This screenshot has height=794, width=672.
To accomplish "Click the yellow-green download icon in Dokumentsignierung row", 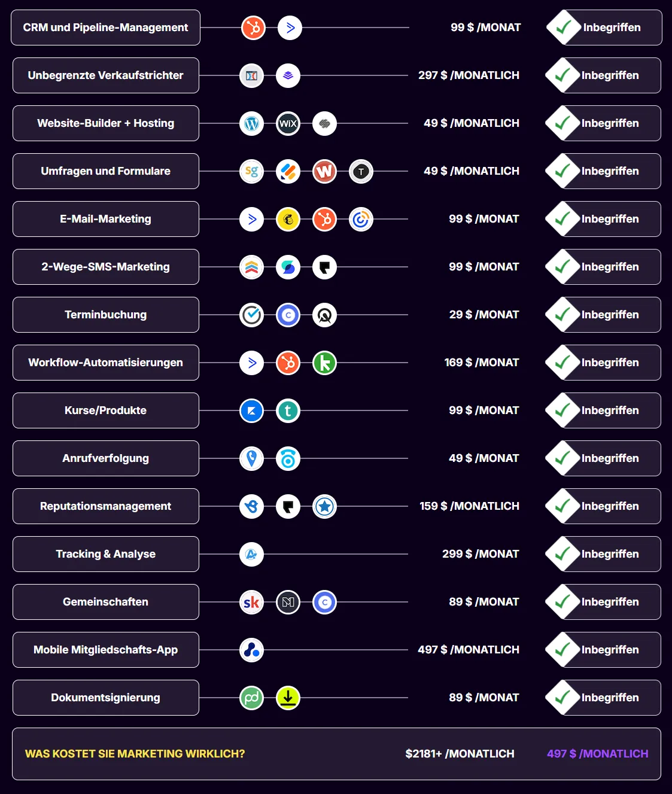I will click(288, 698).
